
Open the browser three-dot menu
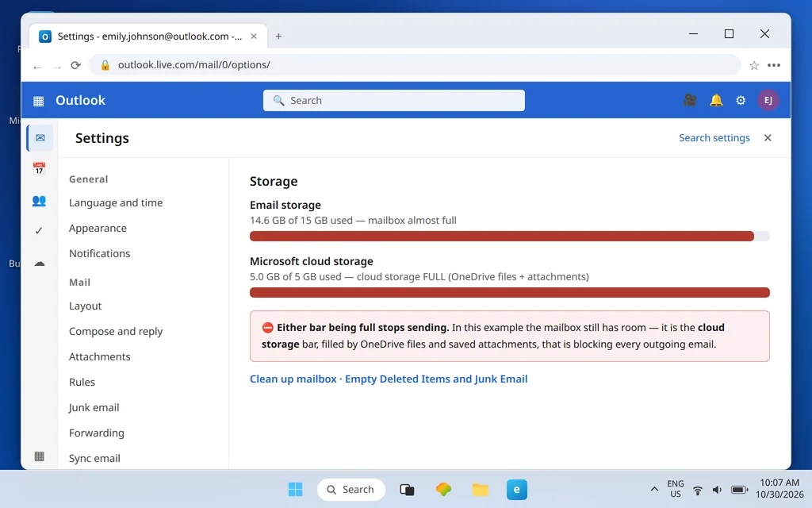pyautogui.click(x=774, y=65)
